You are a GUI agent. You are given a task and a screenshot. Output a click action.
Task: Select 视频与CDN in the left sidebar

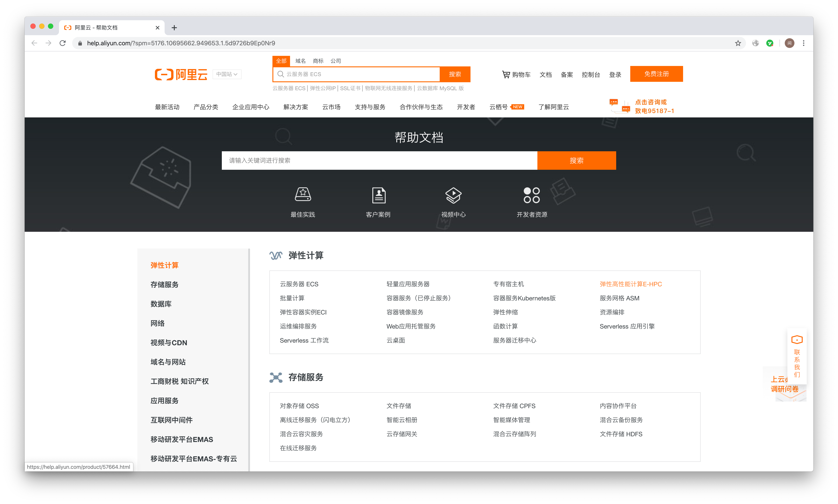coord(169,343)
